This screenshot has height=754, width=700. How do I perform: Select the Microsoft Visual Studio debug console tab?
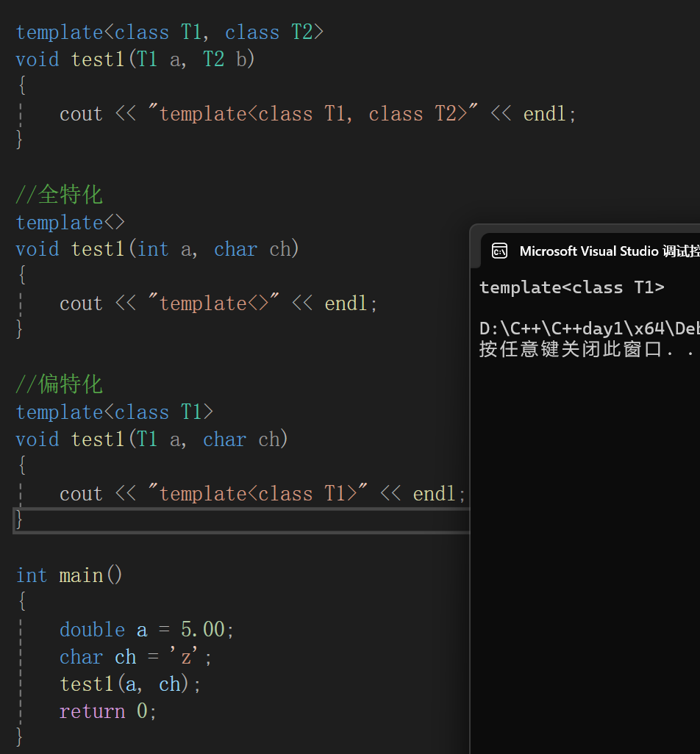pos(590,251)
